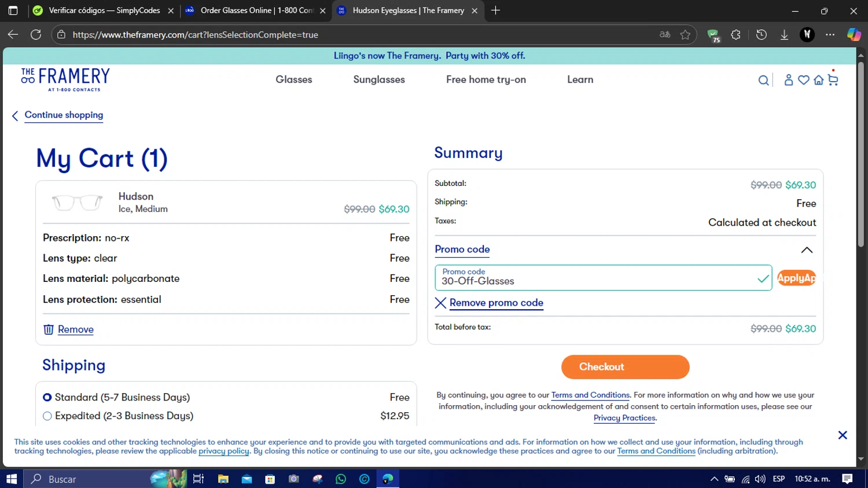868x488 pixels.
Task: Dismiss the cookie notice with X
Action: pyautogui.click(x=843, y=435)
